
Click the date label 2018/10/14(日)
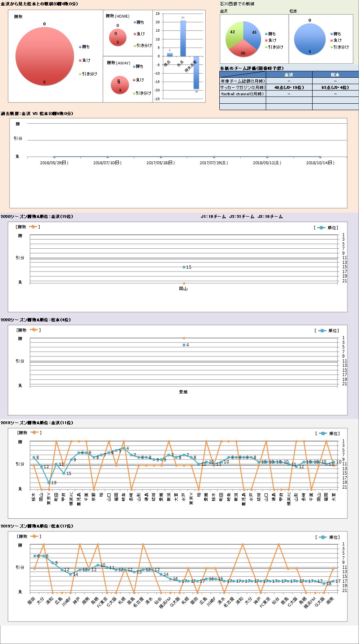click(320, 163)
